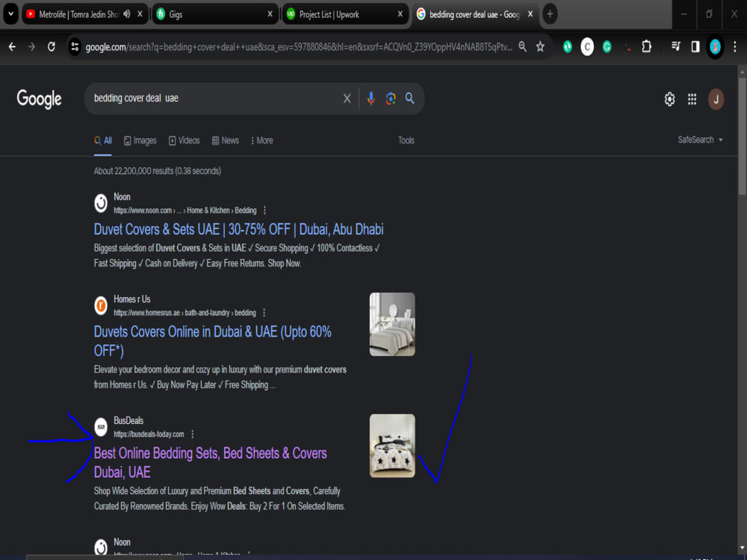Viewport: 747px width, 560px height.
Task: Open Google account J avatar
Action: click(716, 99)
